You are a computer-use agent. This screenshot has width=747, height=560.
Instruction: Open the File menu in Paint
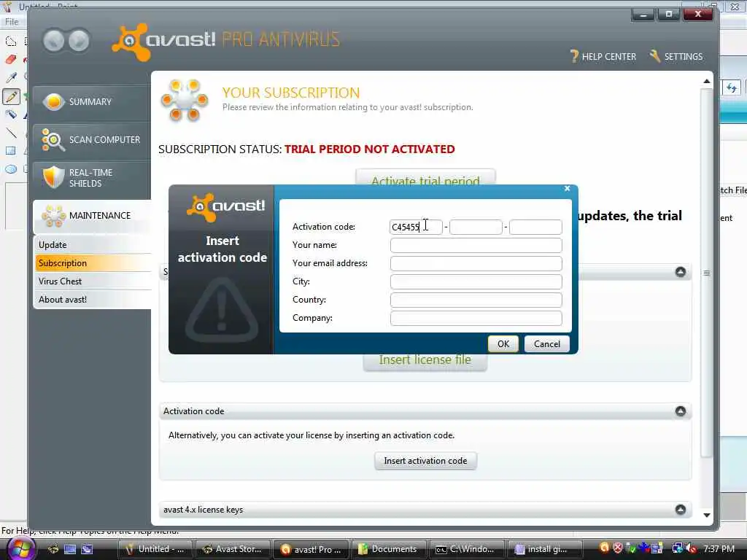point(11,22)
